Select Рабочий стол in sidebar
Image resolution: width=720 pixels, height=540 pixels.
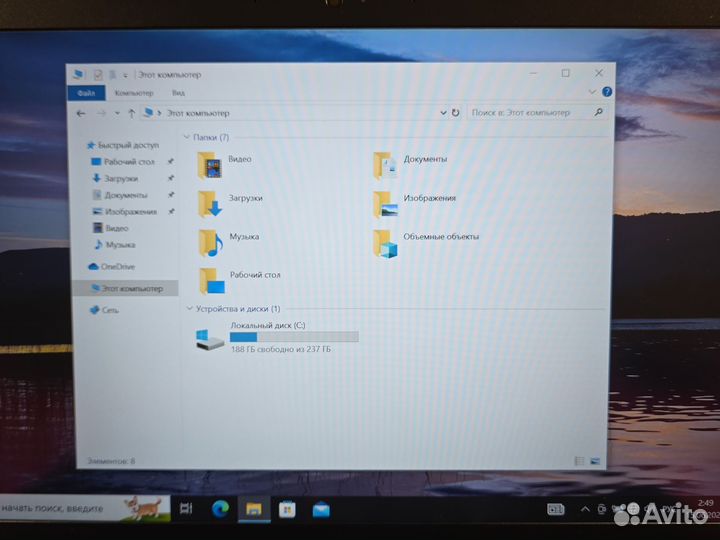[x=123, y=162]
